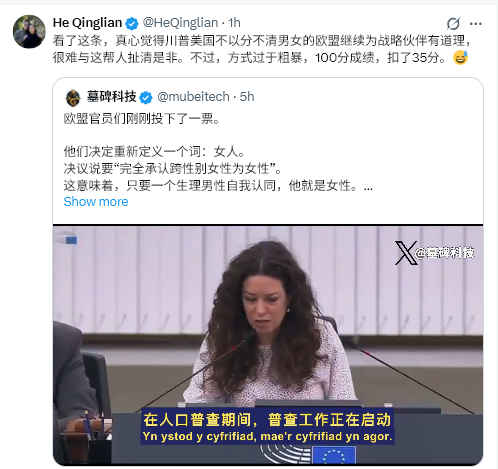Click the X logo watermark in video
Screen dimensions: 498x469
click(x=406, y=253)
